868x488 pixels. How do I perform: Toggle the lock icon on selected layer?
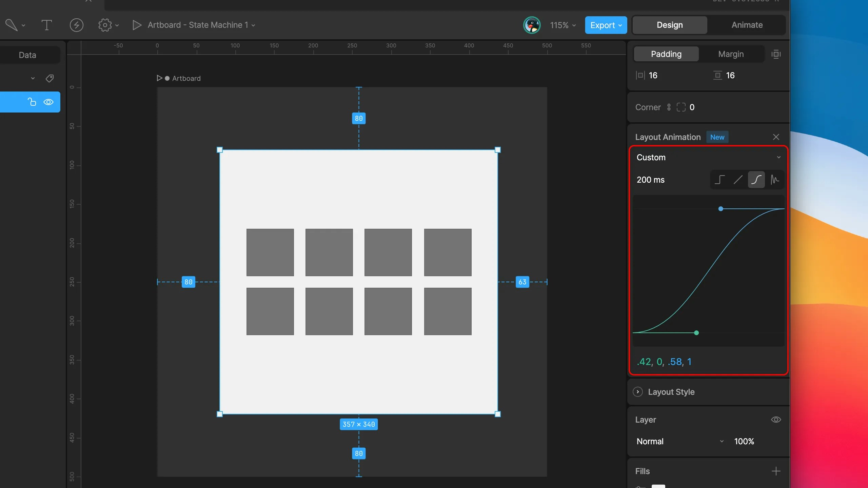click(x=32, y=102)
